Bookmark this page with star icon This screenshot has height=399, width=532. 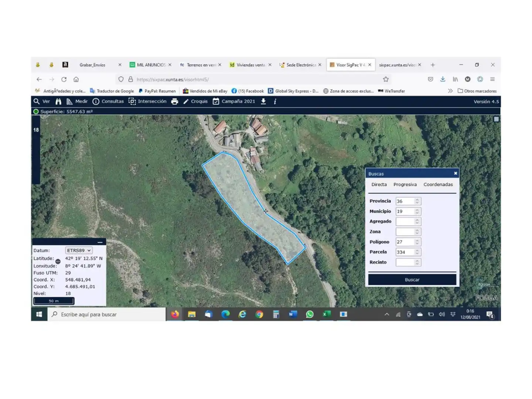point(386,79)
